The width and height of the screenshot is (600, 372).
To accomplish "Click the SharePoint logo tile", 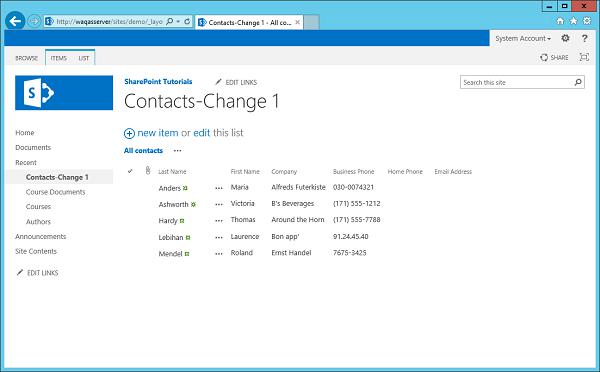I will tap(64, 93).
